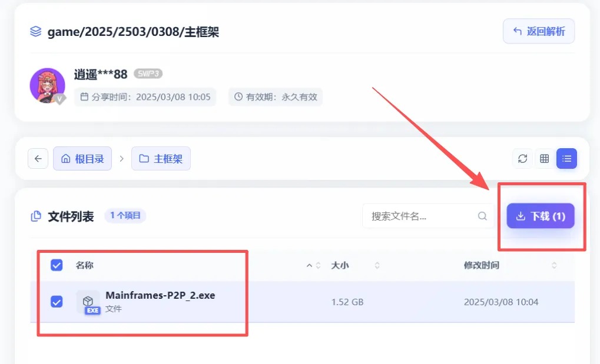Screen dimensions: 600x364
Task: Click the breadcrumb chevron separator
Action: 122,158
